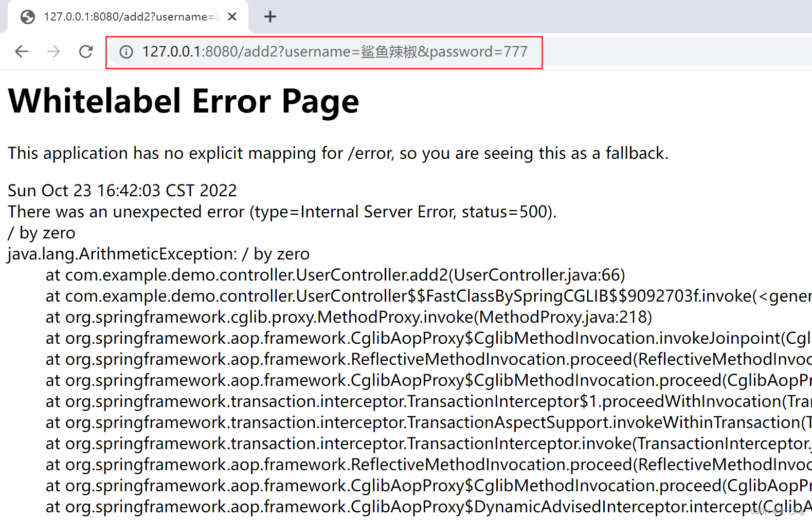Image resolution: width=812 pixels, height=520 pixels.
Task: Click the java.lang.ArithmeticException line
Action: (x=158, y=254)
